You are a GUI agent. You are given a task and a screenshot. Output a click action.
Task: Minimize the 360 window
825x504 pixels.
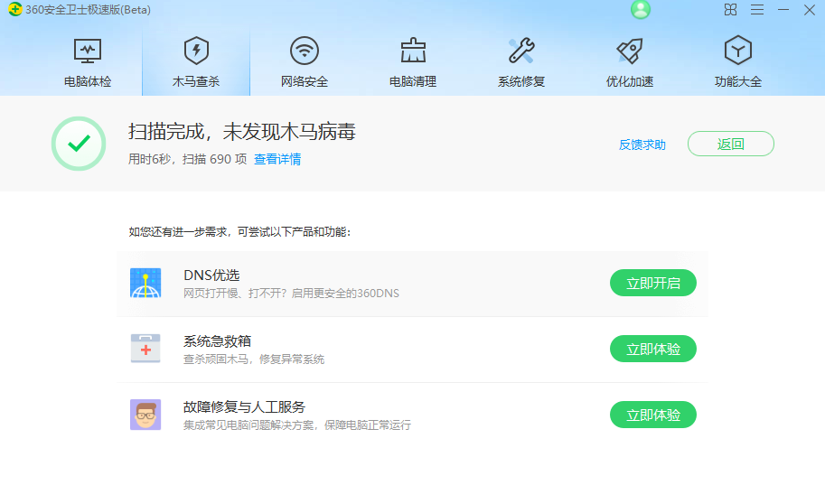click(783, 9)
